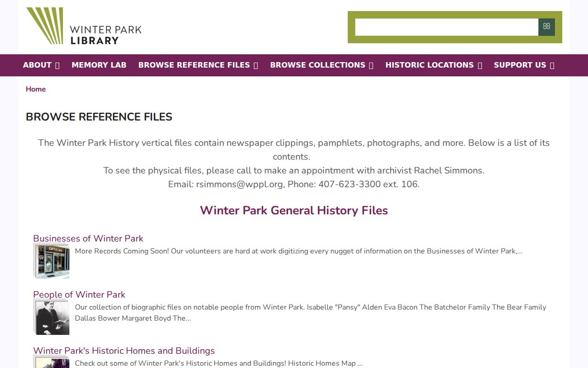Click the appointment with archivist Rachel Simmons line
Image resolution: width=588 pixels, height=368 pixels.
294,170
